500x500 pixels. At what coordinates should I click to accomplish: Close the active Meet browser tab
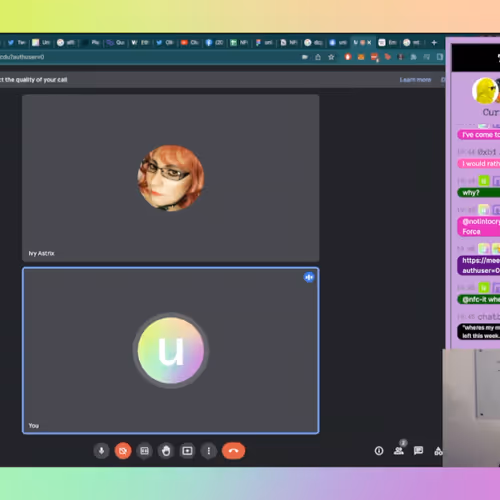coord(369,43)
